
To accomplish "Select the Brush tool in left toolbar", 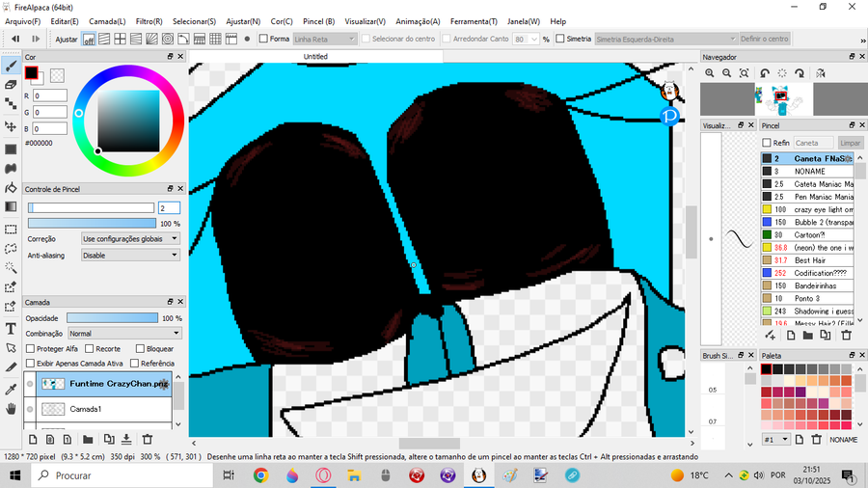I will pos(11,66).
